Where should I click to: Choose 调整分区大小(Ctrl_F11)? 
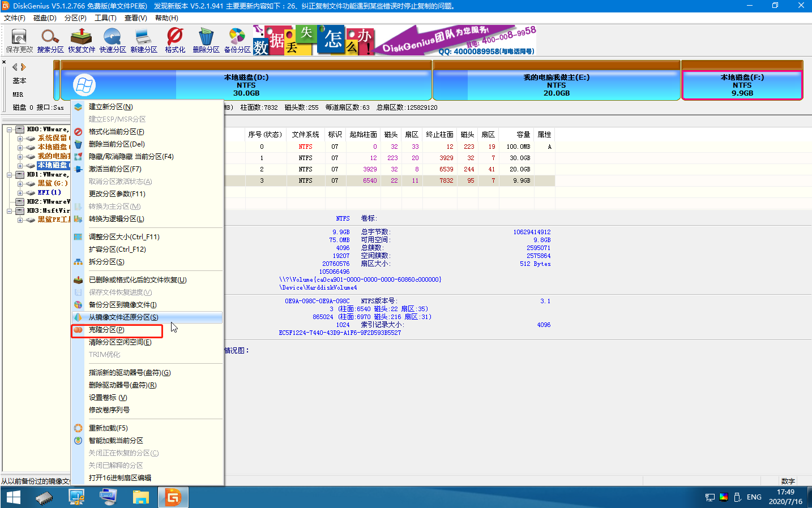(147, 237)
